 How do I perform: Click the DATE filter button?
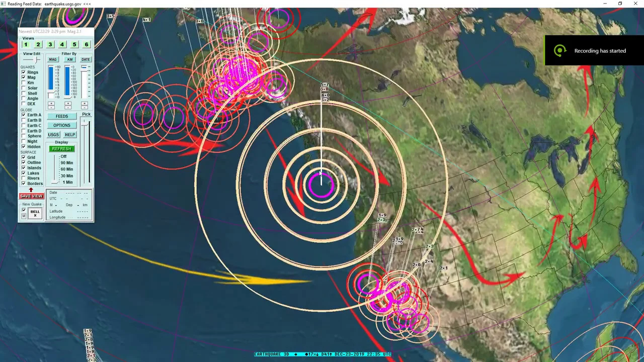click(x=86, y=59)
